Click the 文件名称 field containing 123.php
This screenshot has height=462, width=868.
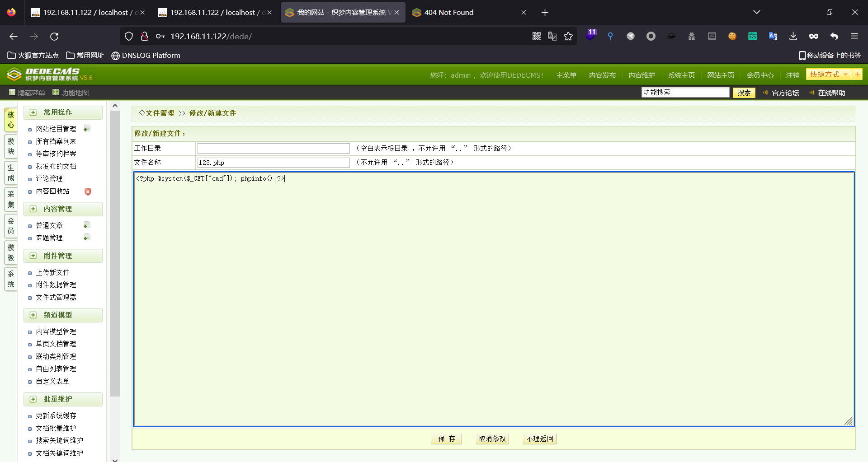[274, 163]
